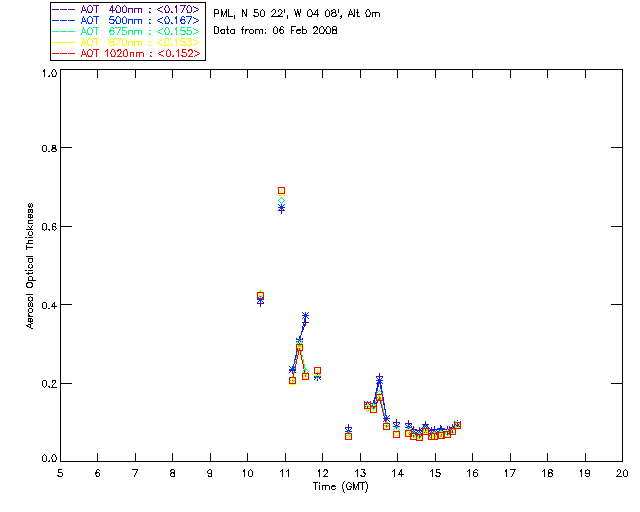Click the y-axis tick label 0.6
640x512 pixels.
pyautogui.click(x=49, y=227)
